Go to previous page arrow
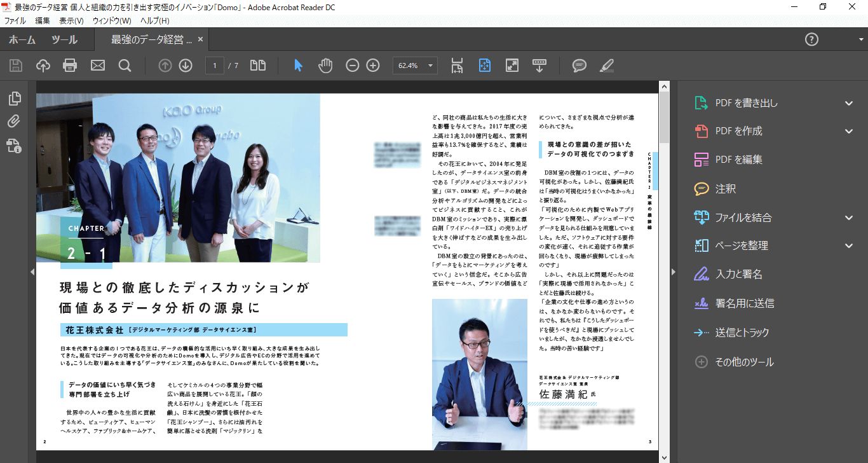Image resolution: width=868 pixels, height=463 pixels. pos(165,65)
